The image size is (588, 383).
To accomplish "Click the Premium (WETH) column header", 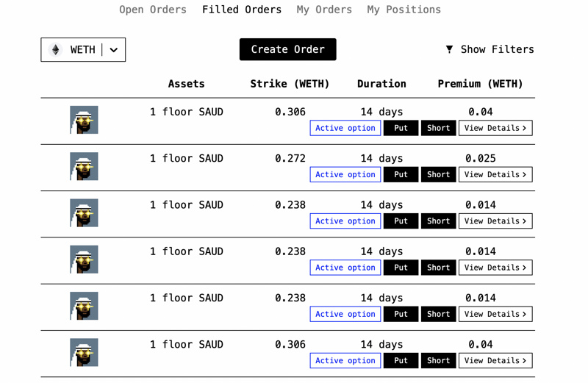I will [480, 84].
